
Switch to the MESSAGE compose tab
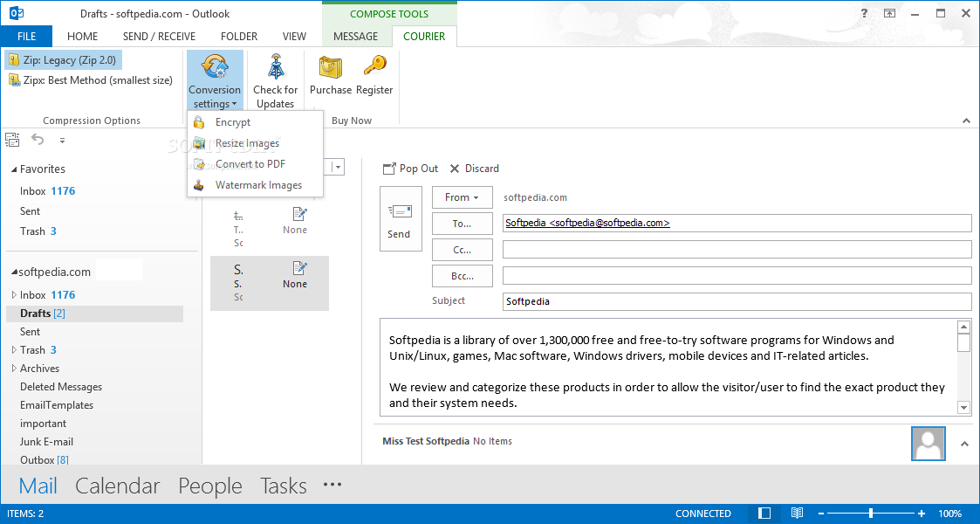click(x=356, y=37)
